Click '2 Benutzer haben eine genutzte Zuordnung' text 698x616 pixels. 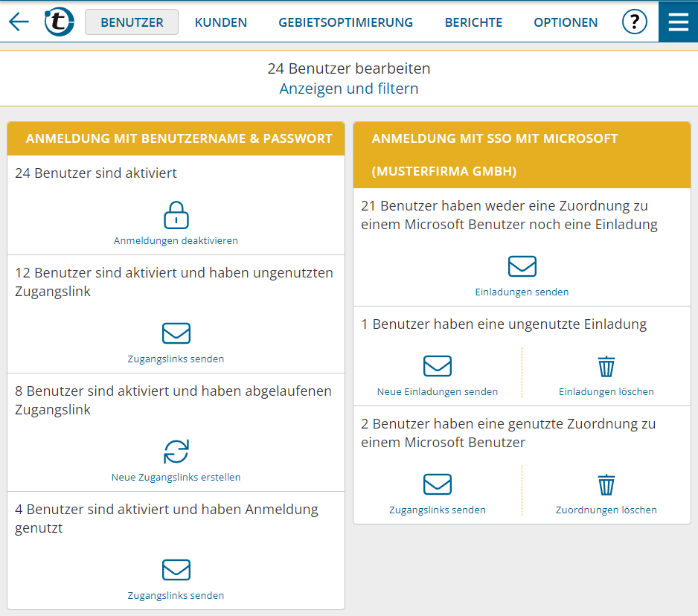pyautogui.click(x=508, y=434)
